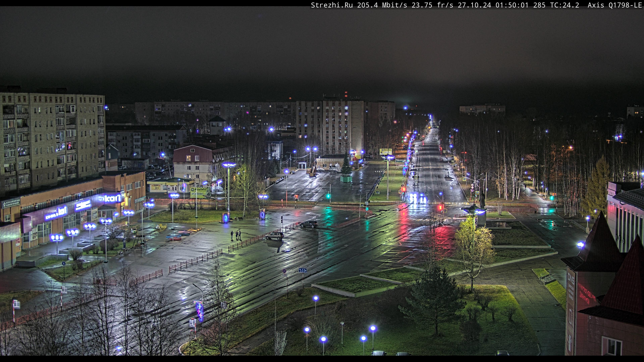Image resolution: width=644 pixels, height=362 pixels.
Task: Click the 'Axis Q1798-LE' camera model text
Action: click(x=615, y=5)
